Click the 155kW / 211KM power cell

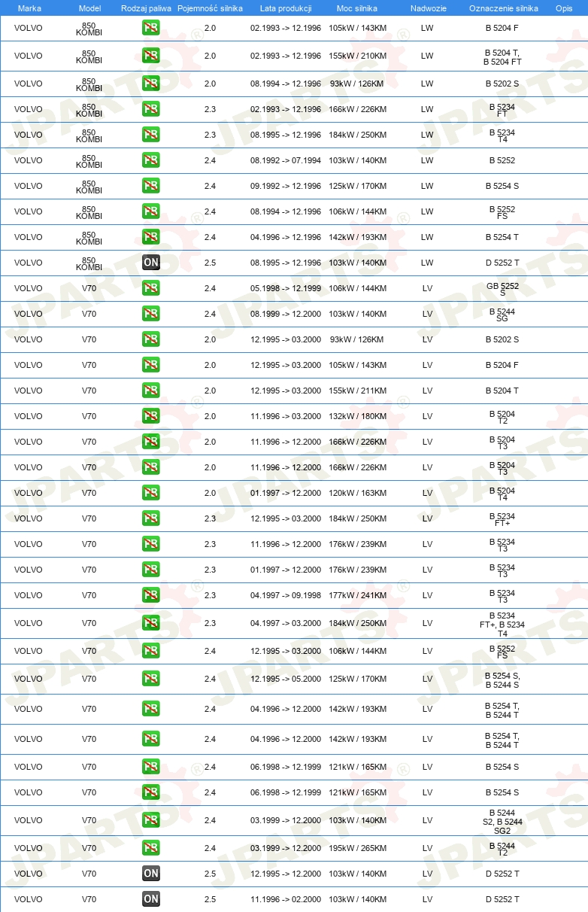coord(357,391)
